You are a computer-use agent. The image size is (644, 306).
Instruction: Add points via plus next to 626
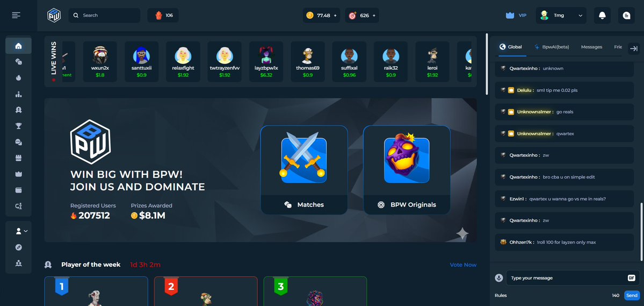pyautogui.click(x=374, y=16)
